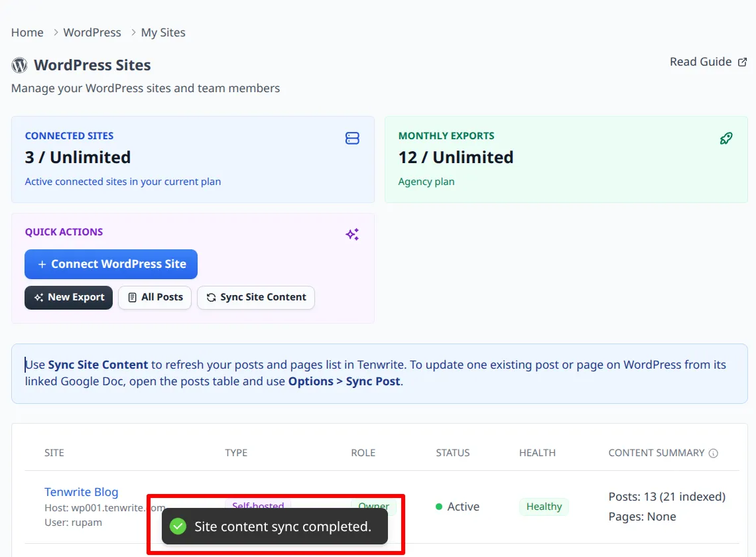
Task: Click the Connected Sites server icon
Action: click(352, 139)
